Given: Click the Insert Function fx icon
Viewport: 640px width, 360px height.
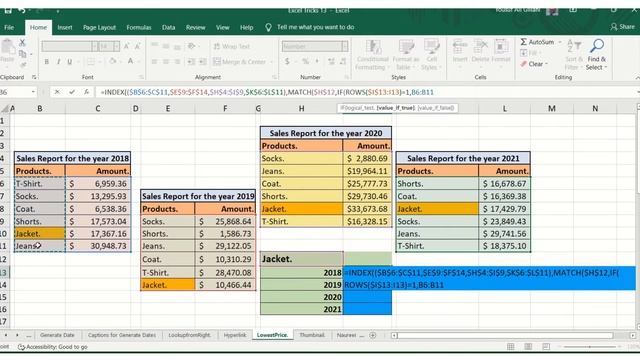Looking at the screenshot, I should pyautogui.click(x=87, y=92).
